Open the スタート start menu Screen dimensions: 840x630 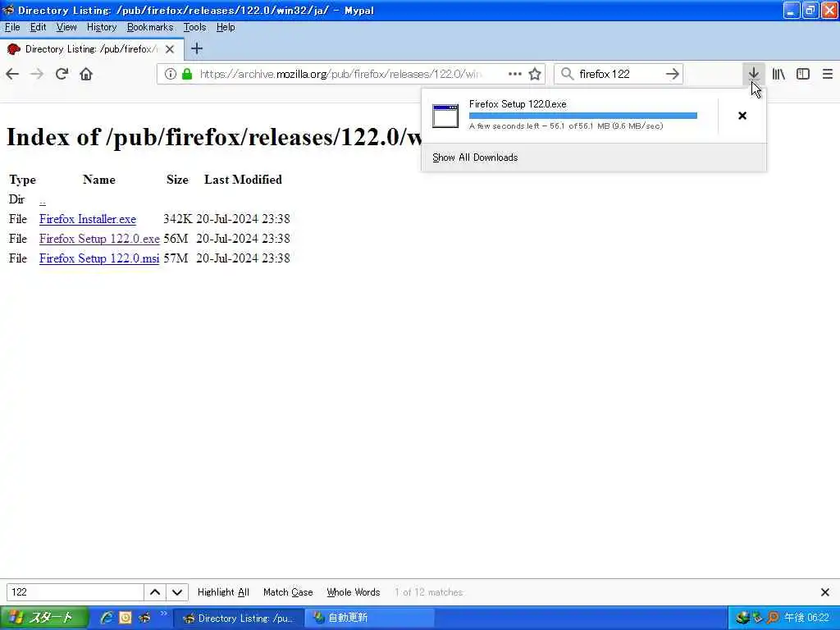[44, 618]
